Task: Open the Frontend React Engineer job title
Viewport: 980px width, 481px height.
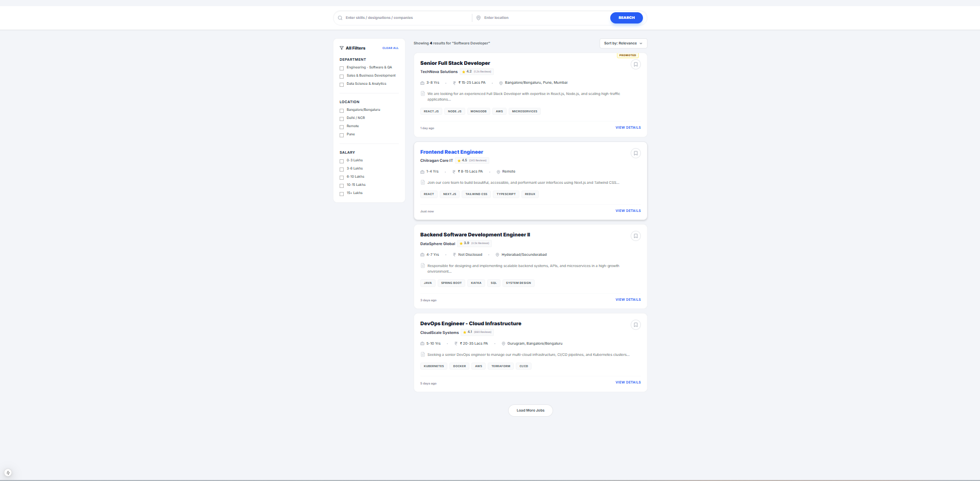Action: click(x=451, y=152)
